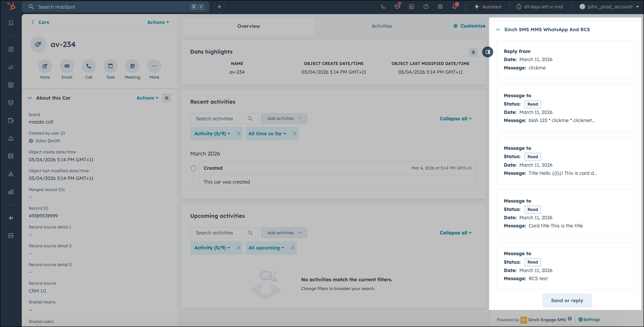The width and height of the screenshot is (644, 327).
Task: Open the All time so far dropdown
Action: tap(267, 134)
